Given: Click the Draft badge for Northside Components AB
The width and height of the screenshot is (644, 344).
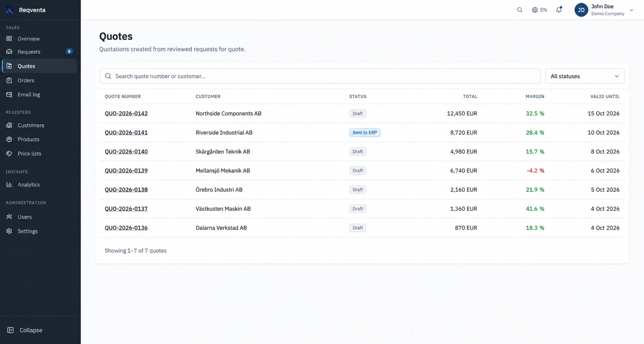Looking at the screenshot, I should tap(358, 113).
